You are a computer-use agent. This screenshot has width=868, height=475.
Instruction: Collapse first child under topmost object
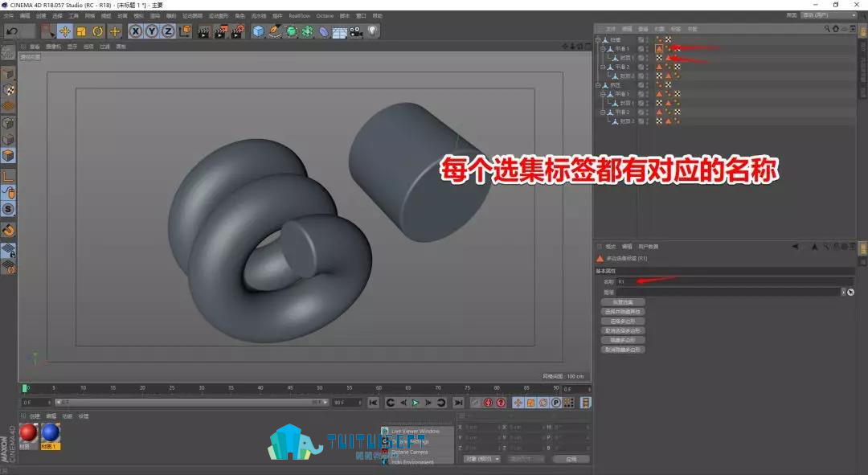(603, 49)
